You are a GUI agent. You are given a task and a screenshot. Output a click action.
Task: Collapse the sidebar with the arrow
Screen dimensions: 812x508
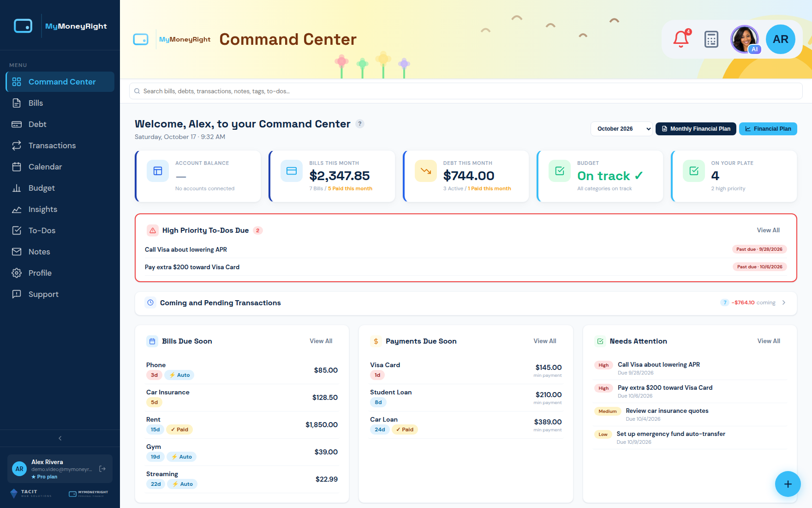coord(60,438)
